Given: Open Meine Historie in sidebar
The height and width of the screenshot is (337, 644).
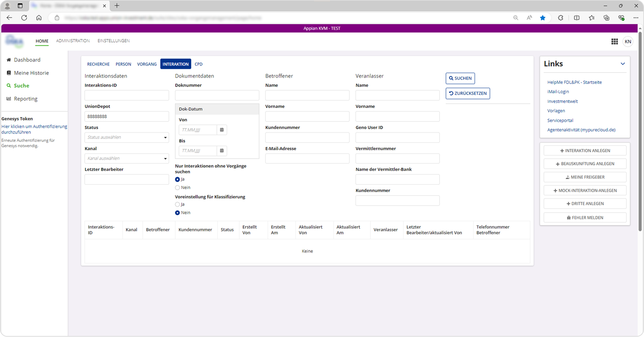Looking at the screenshot, I should pyautogui.click(x=28, y=73).
